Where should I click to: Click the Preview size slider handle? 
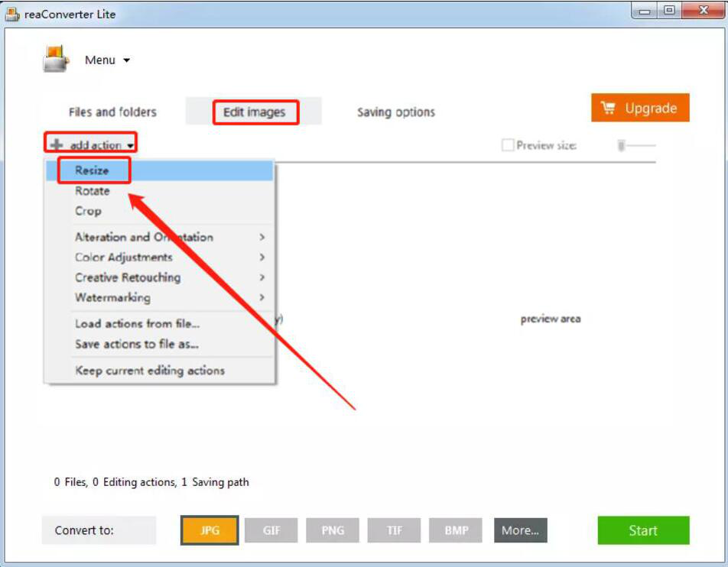[x=621, y=146]
